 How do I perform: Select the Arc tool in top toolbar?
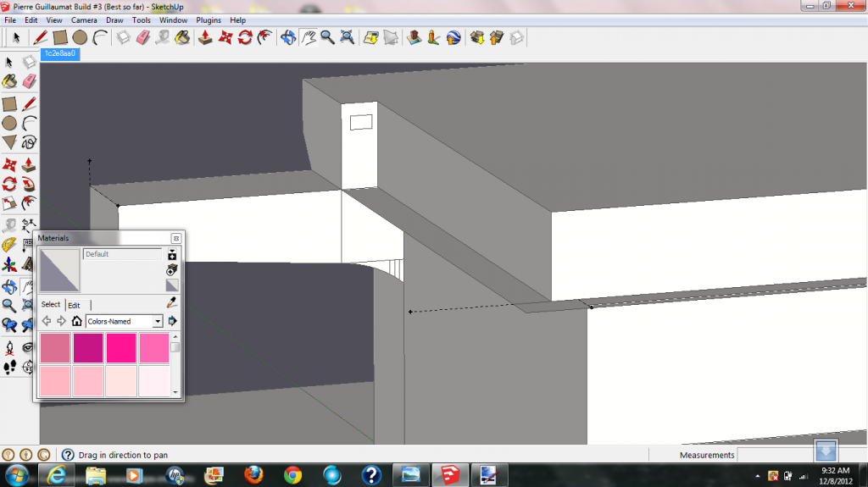click(100, 37)
